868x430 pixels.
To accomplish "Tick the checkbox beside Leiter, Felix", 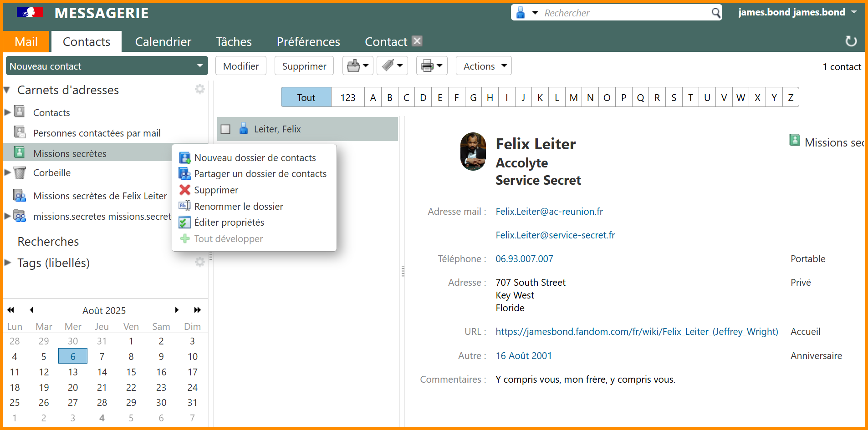I will tap(225, 129).
